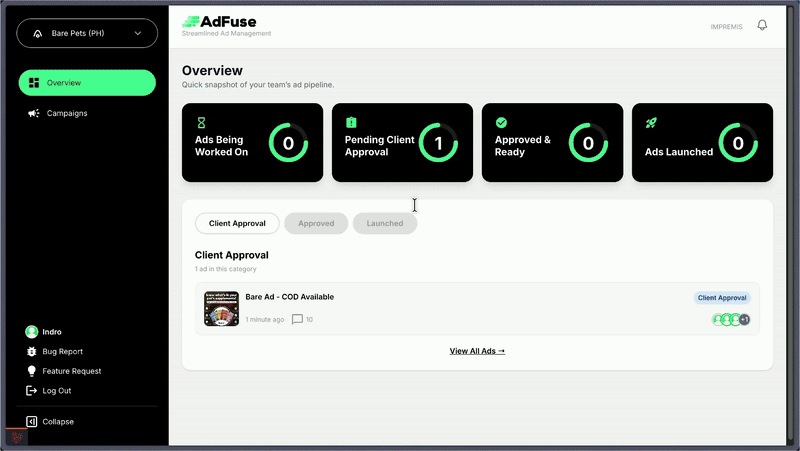Click the Feature Request lightbulb icon
This screenshot has width=800, height=451.
(32, 371)
